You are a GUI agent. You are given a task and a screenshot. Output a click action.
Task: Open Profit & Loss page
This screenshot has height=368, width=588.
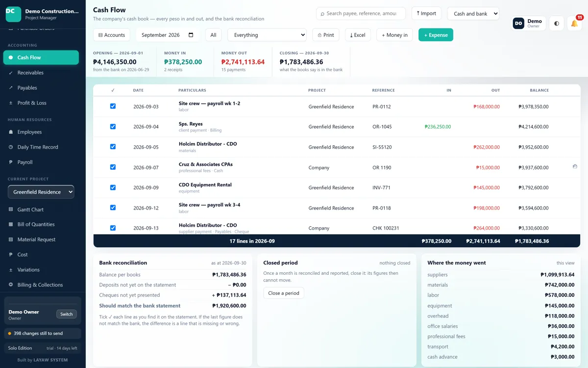click(x=41, y=103)
